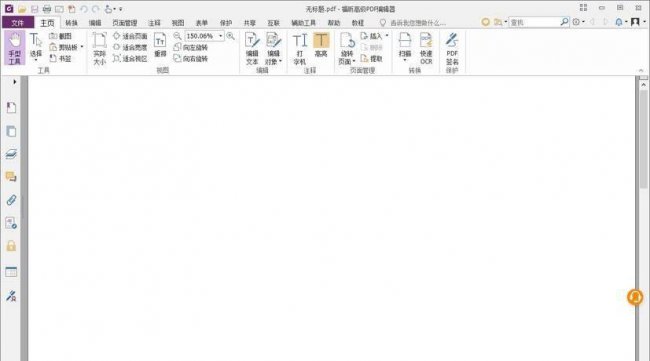The width and height of the screenshot is (650, 361).
Task: Click the Bookmark (书签) button in ribbon
Action: coord(61,58)
